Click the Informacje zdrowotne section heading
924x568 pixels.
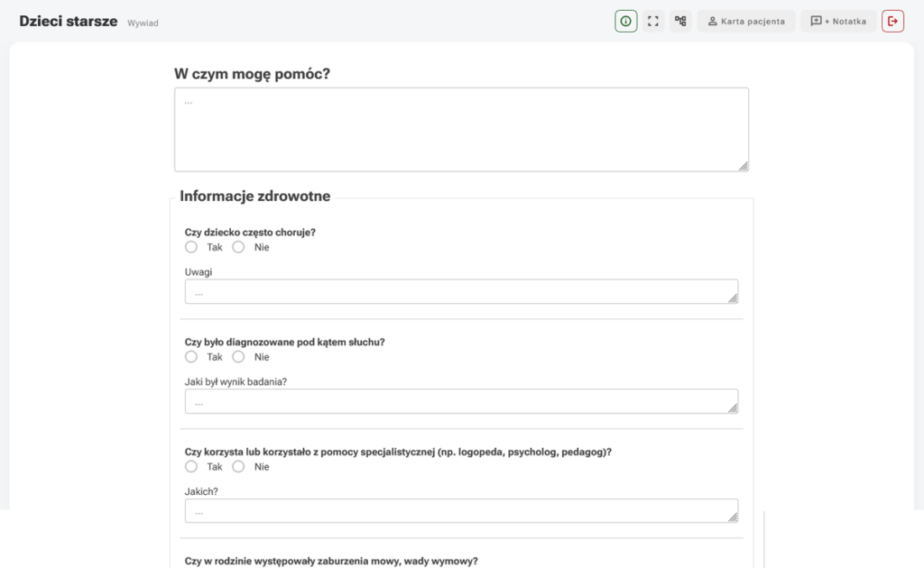point(255,196)
